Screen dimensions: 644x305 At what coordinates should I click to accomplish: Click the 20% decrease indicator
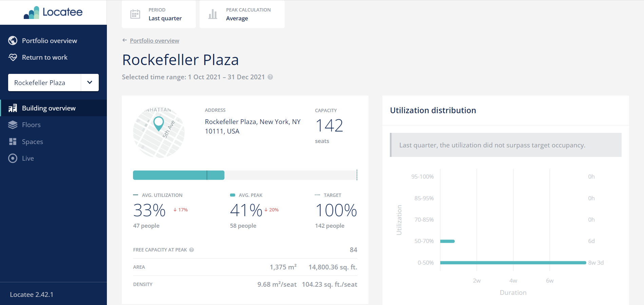(271, 210)
